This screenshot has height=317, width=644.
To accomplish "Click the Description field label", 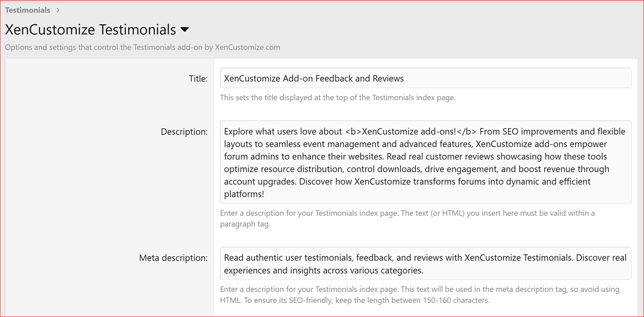I will point(184,131).
